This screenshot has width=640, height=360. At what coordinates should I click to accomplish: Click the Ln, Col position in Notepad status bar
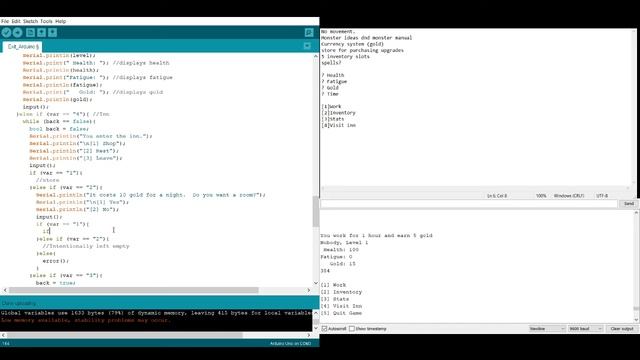[x=497, y=196]
